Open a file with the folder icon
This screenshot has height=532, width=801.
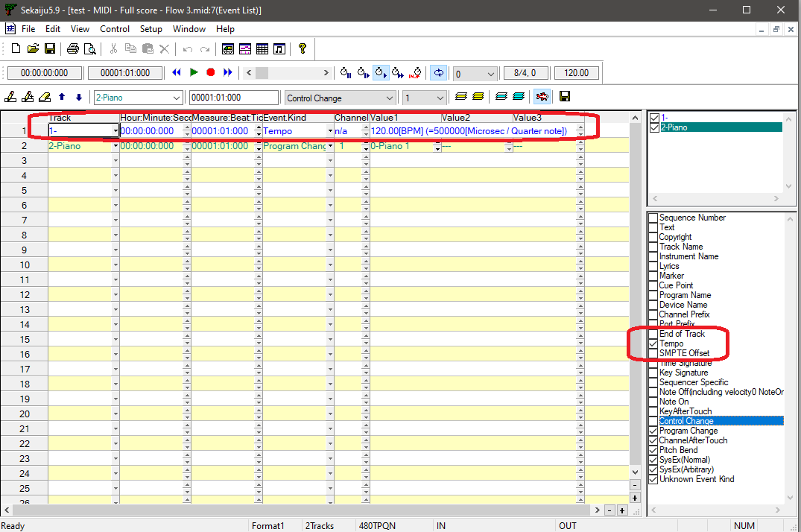coord(33,48)
